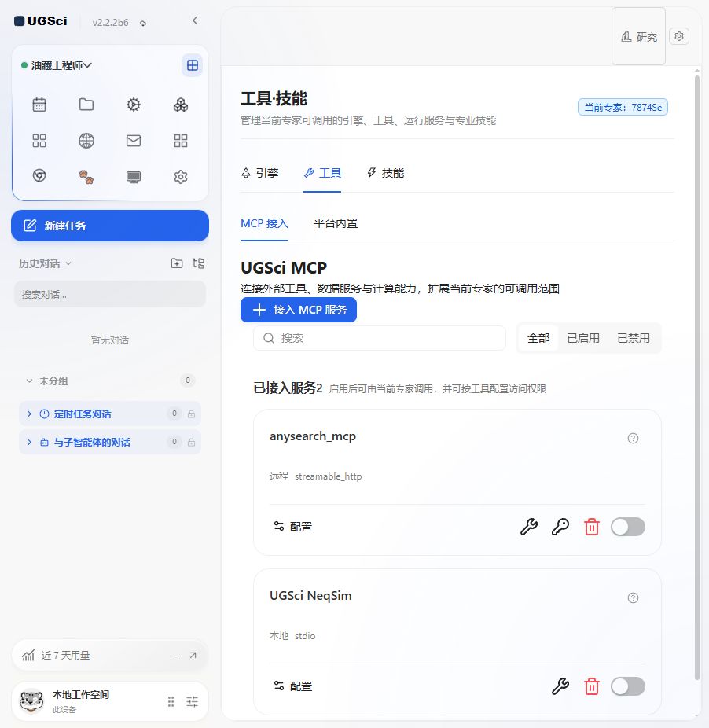Click the 当前专家: 7874Se badge
The width and height of the screenshot is (709, 728).
click(x=623, y=107)
